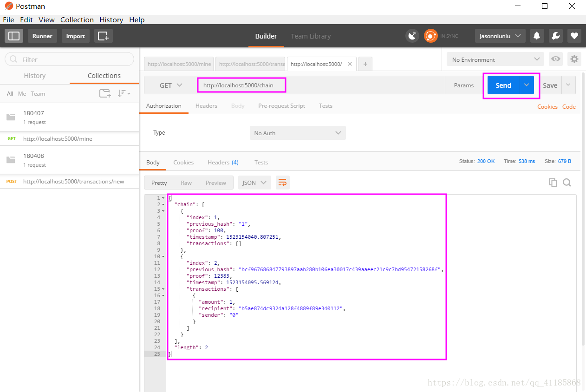The image size is (586, 392).
Task: Open the Send button dropdown arrow
Action: (527, 85)
